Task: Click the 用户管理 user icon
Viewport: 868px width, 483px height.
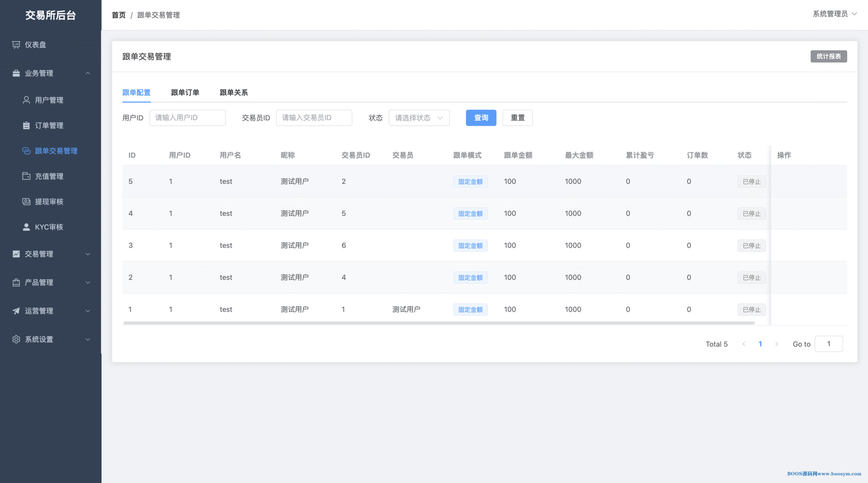Action: pyautogui.click(x=26, y=100)
